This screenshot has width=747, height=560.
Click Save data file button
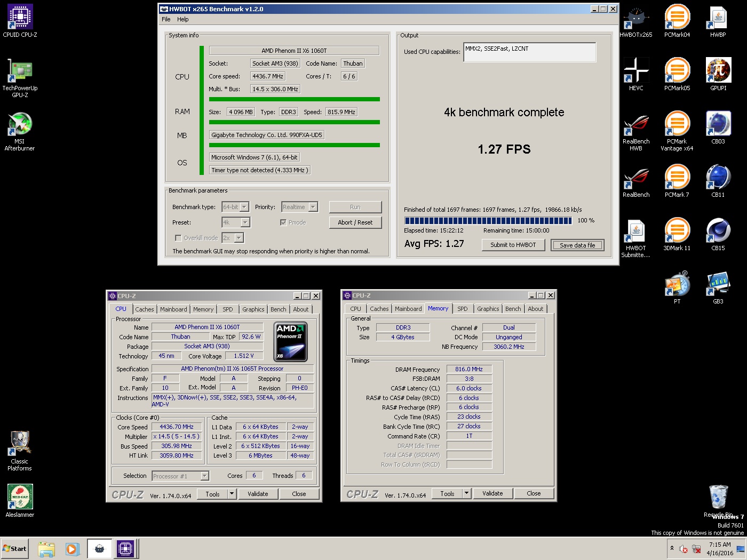577,245
